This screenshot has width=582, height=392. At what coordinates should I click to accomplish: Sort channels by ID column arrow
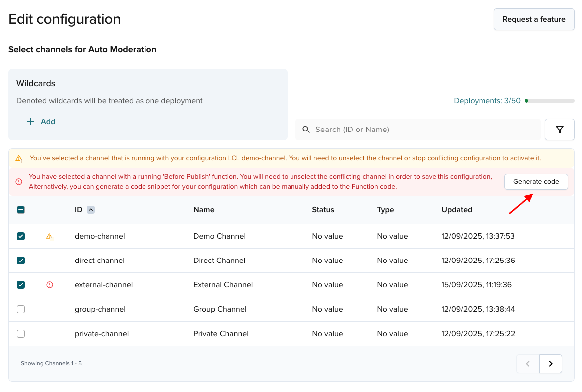click(x=91, y=210)
